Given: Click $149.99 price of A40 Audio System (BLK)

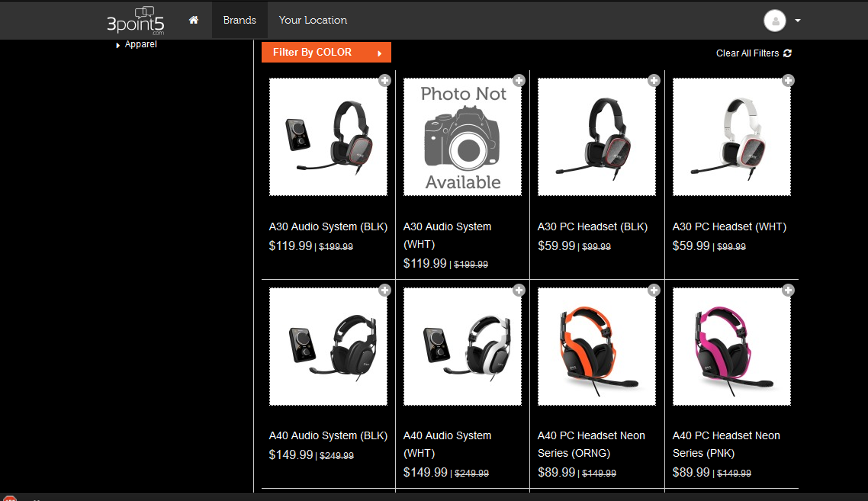Looking at the screenshot, I should [x=291, y=455].
